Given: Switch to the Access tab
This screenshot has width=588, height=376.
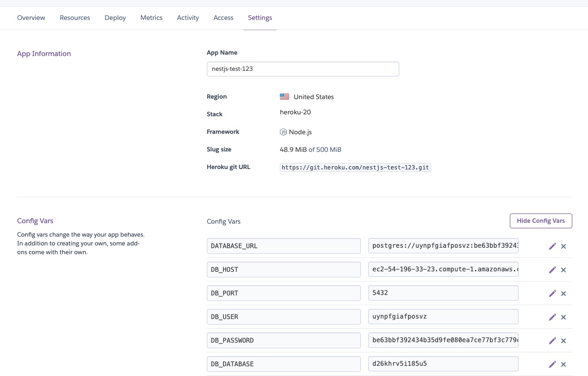Looking at the screenshot, I should (x=223, y=18).
